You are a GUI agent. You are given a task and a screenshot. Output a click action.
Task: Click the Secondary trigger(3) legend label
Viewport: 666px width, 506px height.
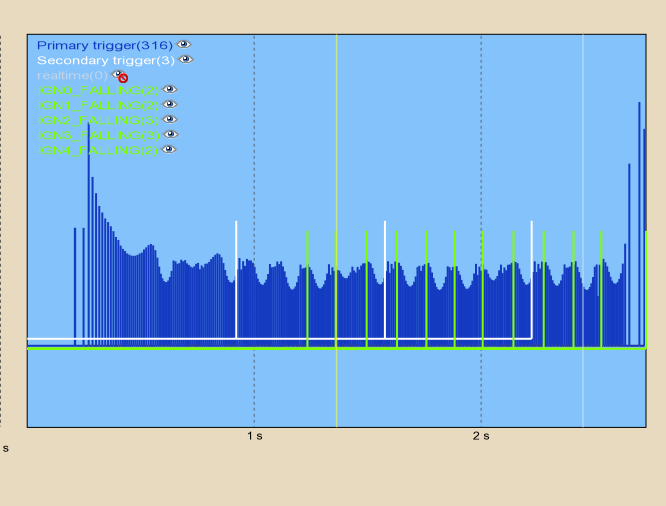coord(107,60)
